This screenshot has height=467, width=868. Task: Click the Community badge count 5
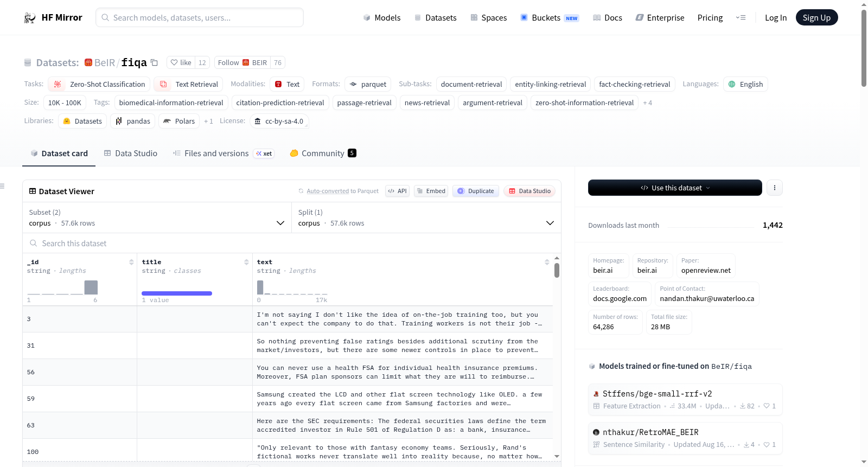[352, 153]
